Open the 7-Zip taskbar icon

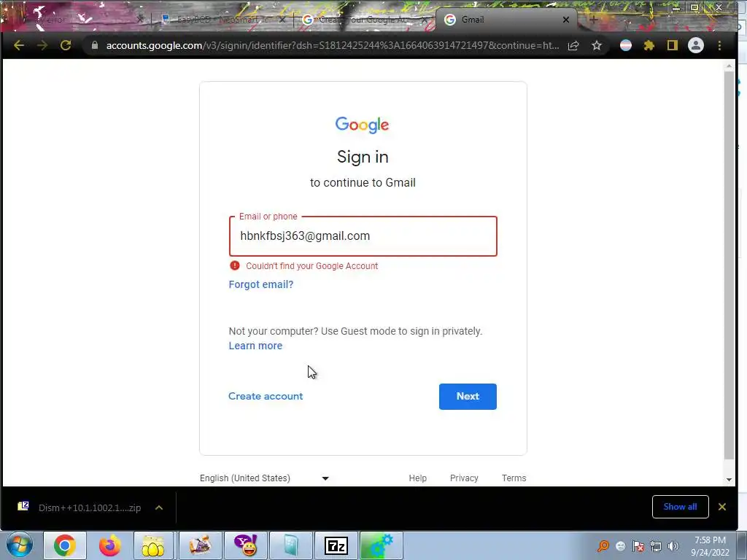coord(336,545)
